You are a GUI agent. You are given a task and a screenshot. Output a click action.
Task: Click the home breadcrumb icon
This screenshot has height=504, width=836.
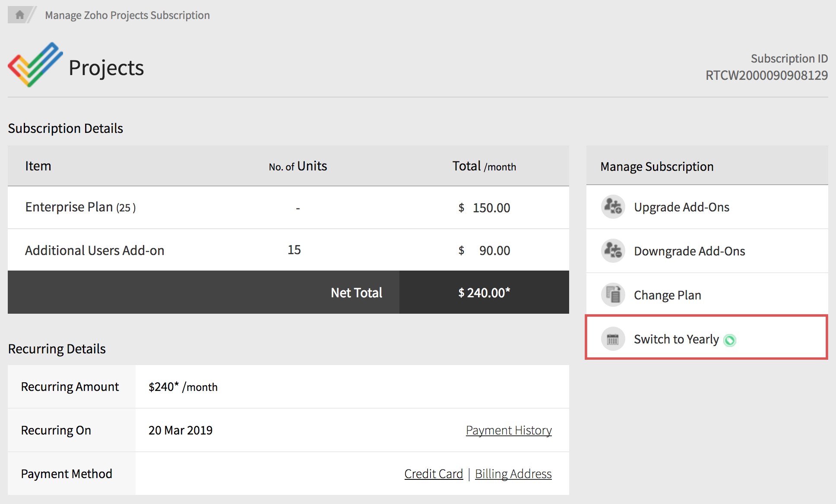point(19,15)
